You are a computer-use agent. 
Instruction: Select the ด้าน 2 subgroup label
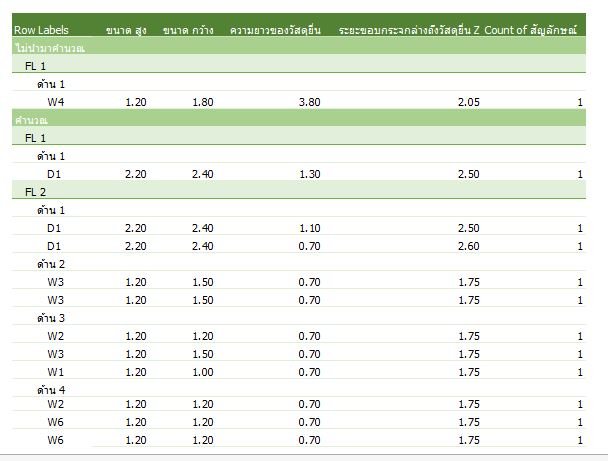(51, 264)
